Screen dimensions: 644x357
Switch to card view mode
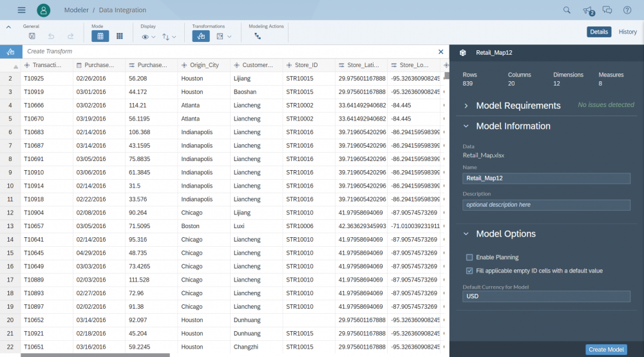(120, 37)
